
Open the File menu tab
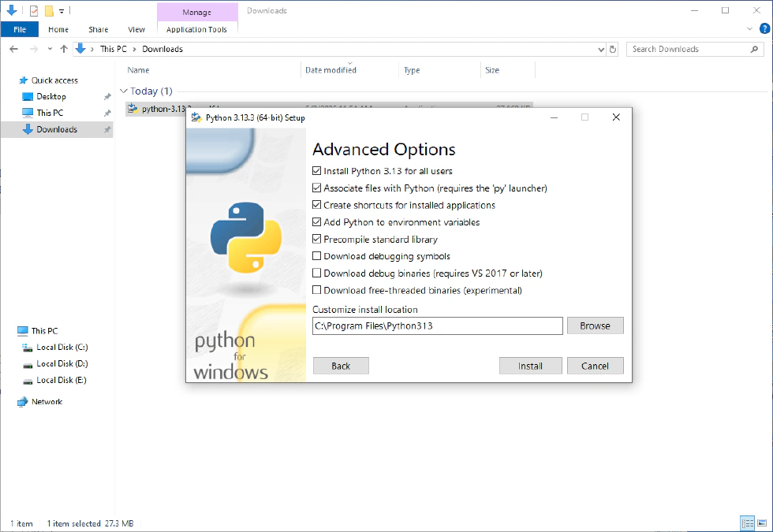20,29
